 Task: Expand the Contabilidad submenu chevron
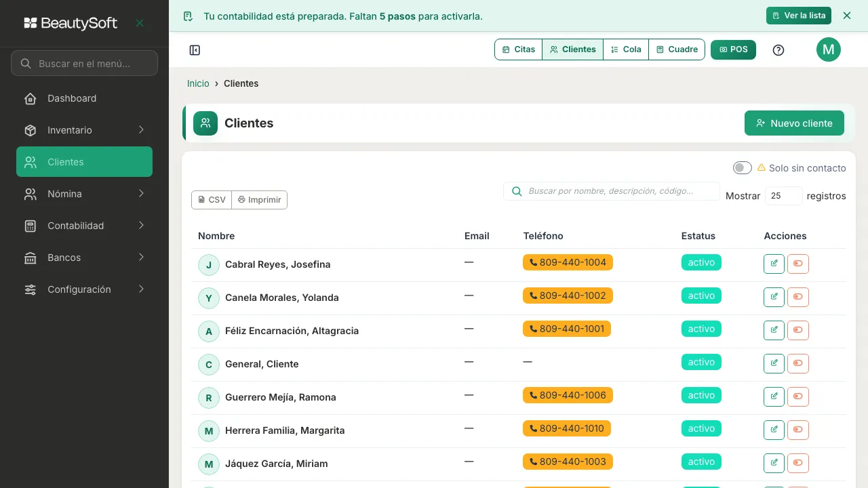tap(141, 225)
